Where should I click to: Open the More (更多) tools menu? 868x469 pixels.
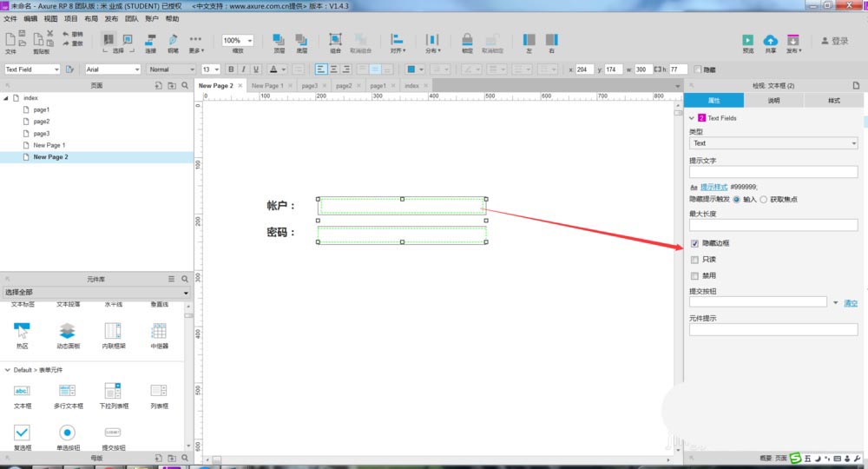[x=196, y=43]
